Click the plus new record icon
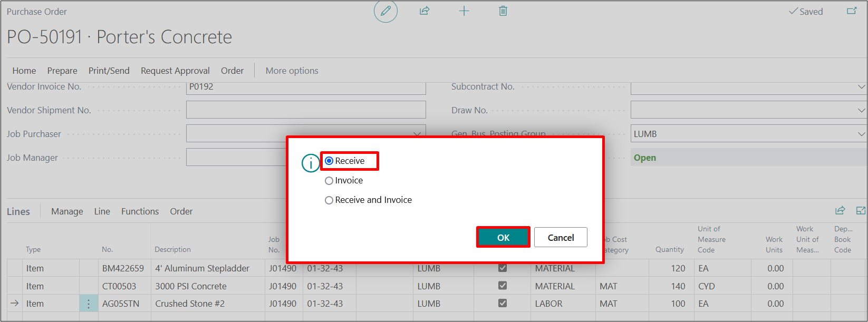 pyautogui.click(x=464, y=11)
